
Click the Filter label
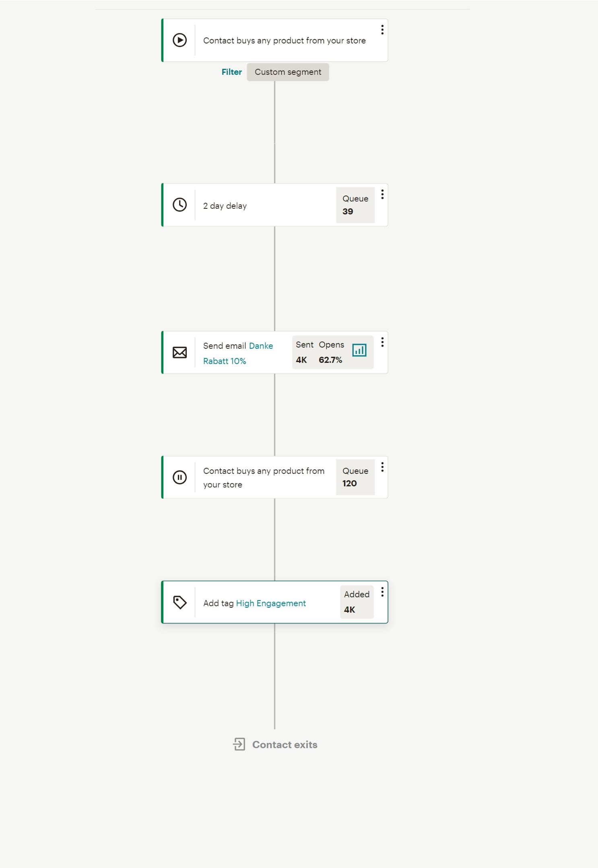[232, 72]
